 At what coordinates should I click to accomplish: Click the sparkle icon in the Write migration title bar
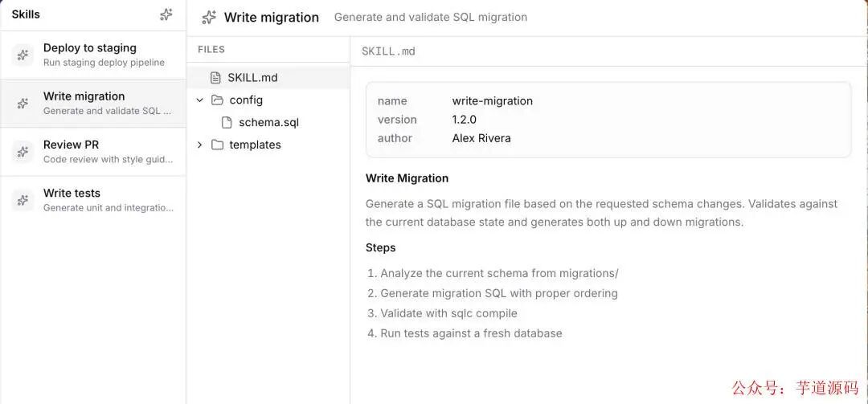point(209,17)
